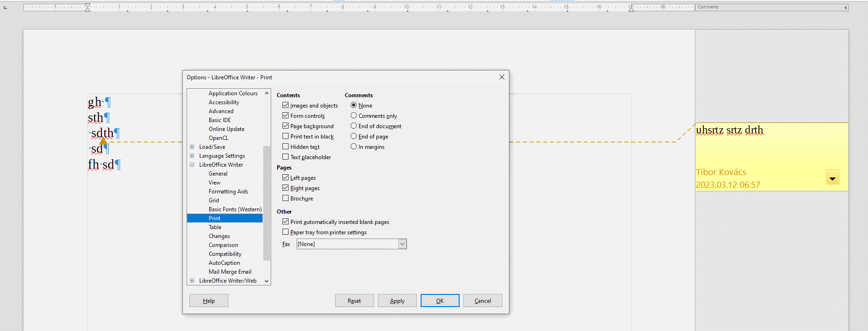Open Grid settings page
The width and height of the screenshot is (868, 331).
(214, 200)
